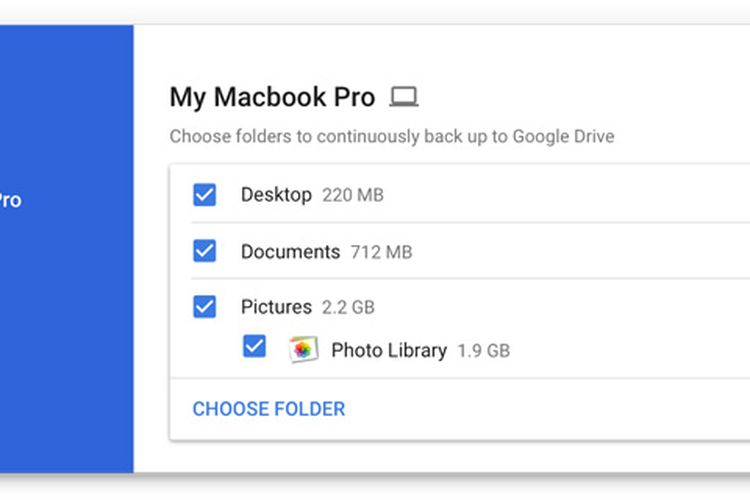The image size is (750, 500).
Task: Click the 2.2 GB Pictures size text
Action: tap(348, 307)
